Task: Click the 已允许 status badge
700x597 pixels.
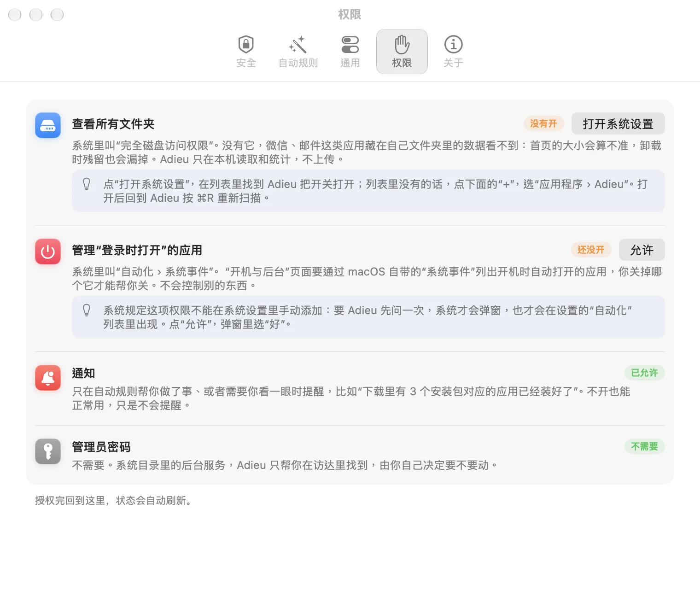Action: click(x=644, y=373)
